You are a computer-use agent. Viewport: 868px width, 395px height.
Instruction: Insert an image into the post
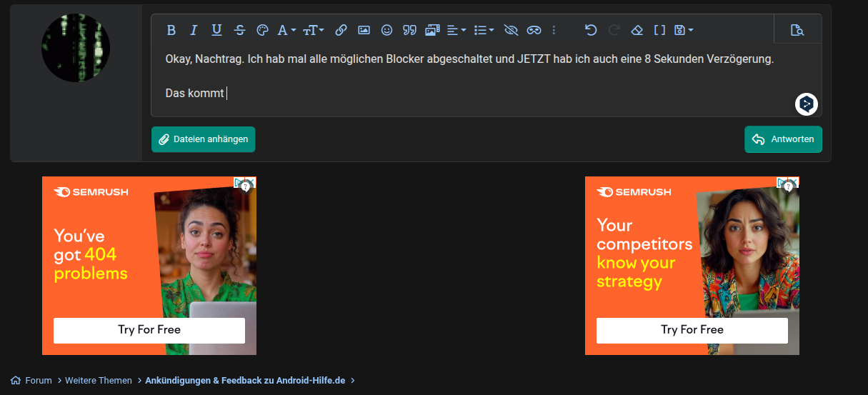pos(364,30)
